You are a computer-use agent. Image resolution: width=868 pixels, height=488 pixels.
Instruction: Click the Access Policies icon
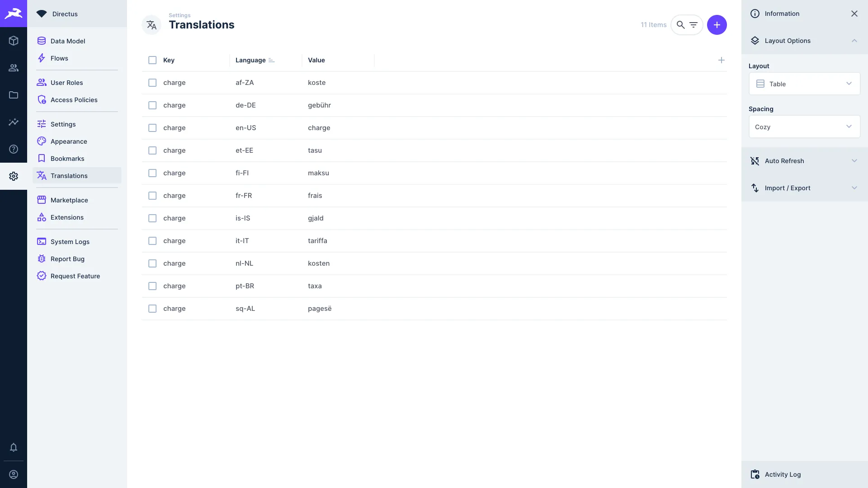(41, 99)
